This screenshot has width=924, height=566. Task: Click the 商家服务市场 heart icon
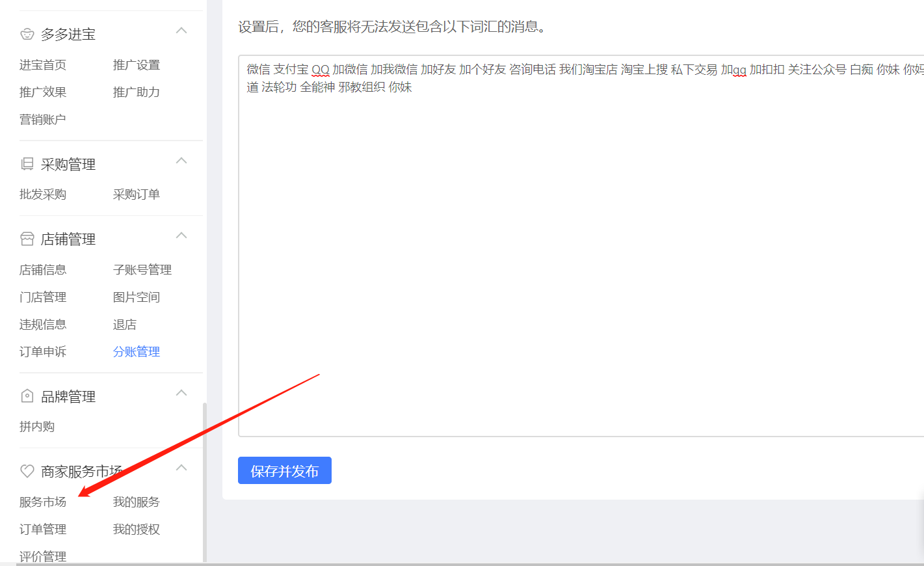coord(27,470)
